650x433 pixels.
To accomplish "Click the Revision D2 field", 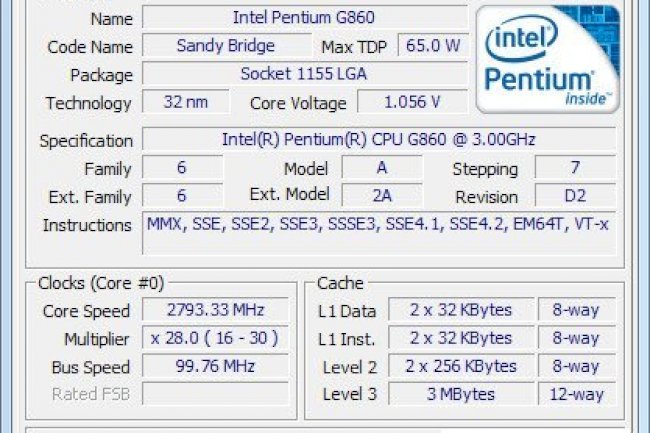I will click(574, 196).
